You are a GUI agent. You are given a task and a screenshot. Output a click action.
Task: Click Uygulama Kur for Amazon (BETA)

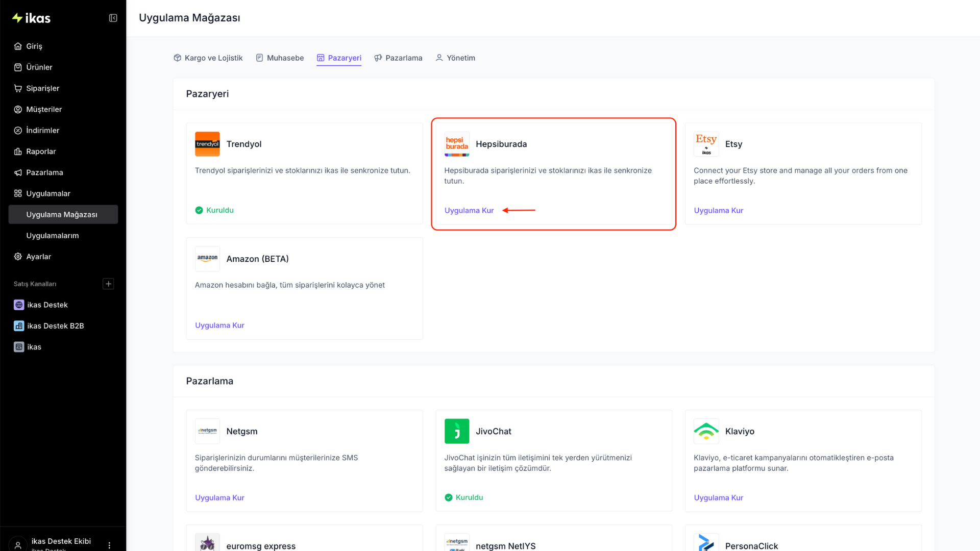click(x=219, y=325)
